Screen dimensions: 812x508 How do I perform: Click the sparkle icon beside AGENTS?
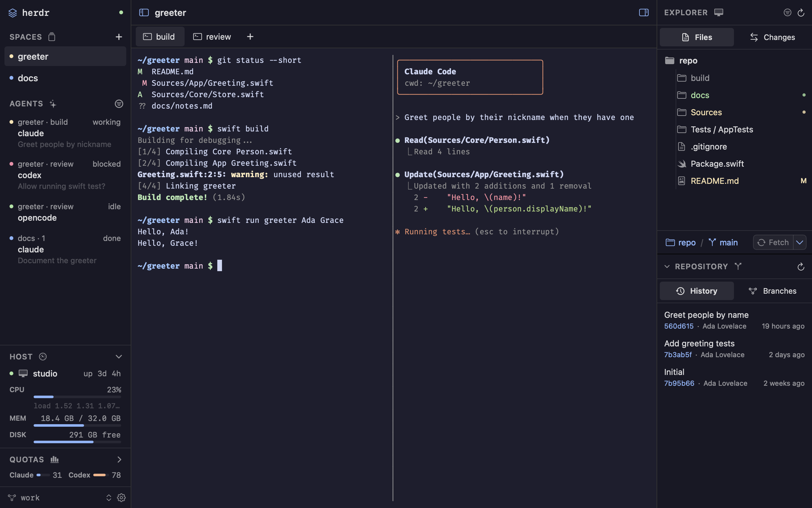tap(53, 104)
